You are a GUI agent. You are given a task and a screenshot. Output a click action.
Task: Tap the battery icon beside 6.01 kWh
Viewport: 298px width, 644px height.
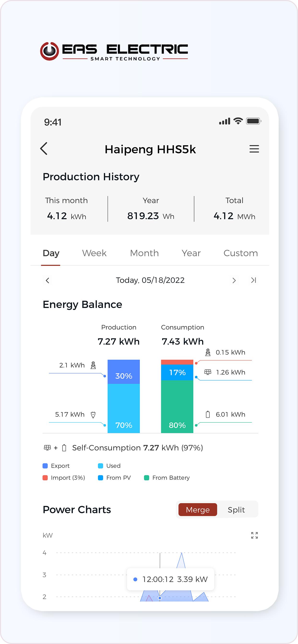click(208, 414)
